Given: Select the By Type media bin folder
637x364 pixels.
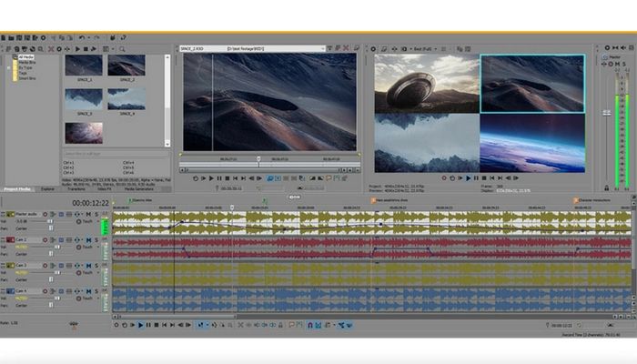Looking at the screenshot, I should (25, 66).
